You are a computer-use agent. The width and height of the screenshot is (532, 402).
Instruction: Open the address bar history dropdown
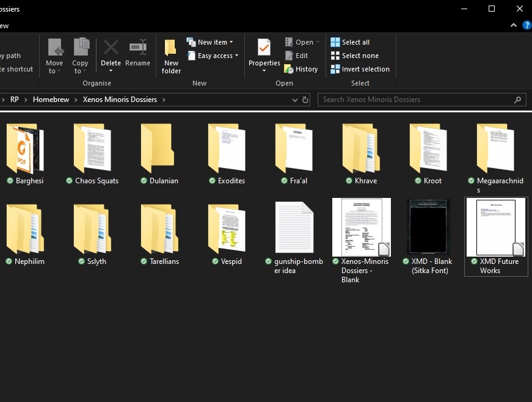295,100
